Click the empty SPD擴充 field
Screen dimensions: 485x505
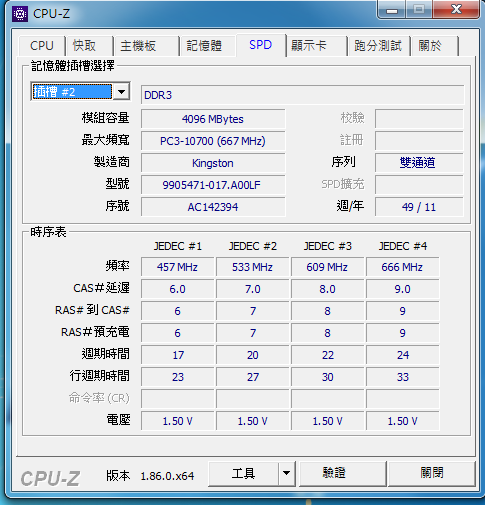click(419, 185)
